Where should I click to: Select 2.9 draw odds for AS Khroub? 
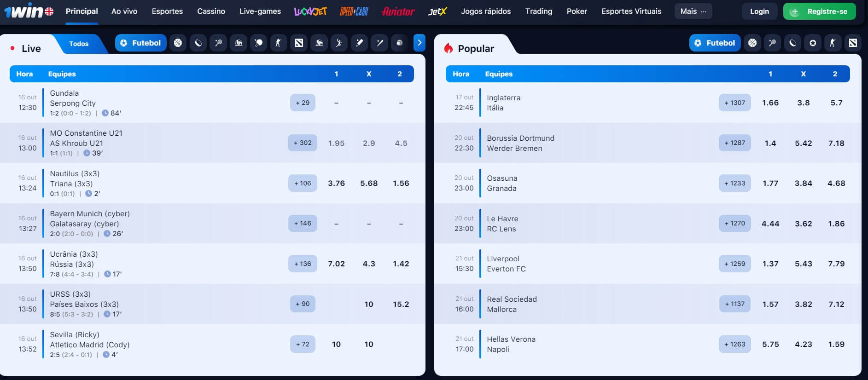(368, 143)
